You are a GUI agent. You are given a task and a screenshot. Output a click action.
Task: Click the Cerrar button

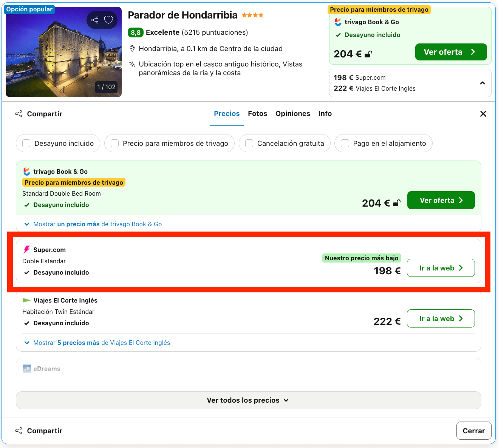point(474,431)
